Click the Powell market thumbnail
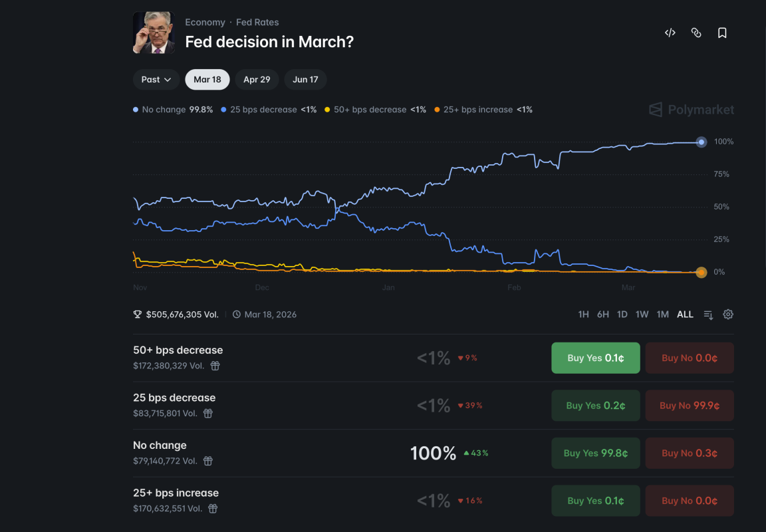This screenshot has width=766, height=532. click(154, 33)
